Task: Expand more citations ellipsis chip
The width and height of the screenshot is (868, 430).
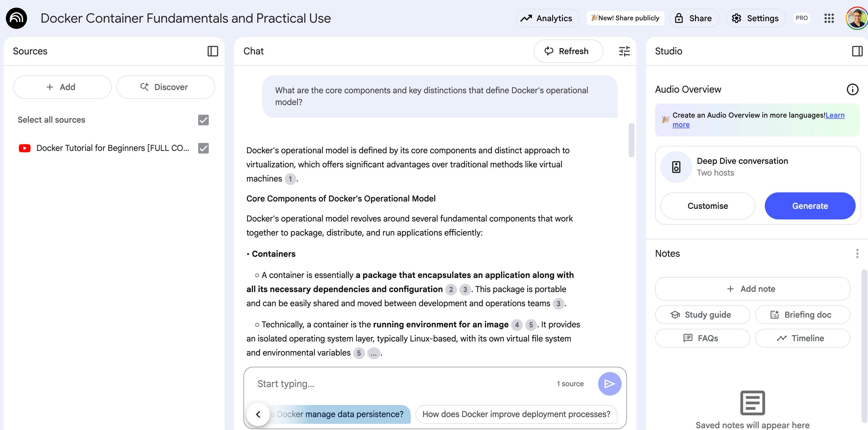Action: [x=373, y=353]
